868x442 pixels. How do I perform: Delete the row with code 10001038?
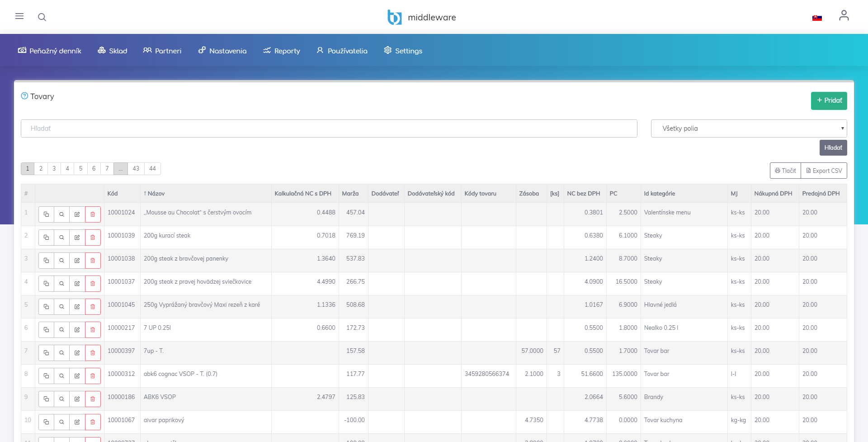pyautogui.click(x=93, y=261)
